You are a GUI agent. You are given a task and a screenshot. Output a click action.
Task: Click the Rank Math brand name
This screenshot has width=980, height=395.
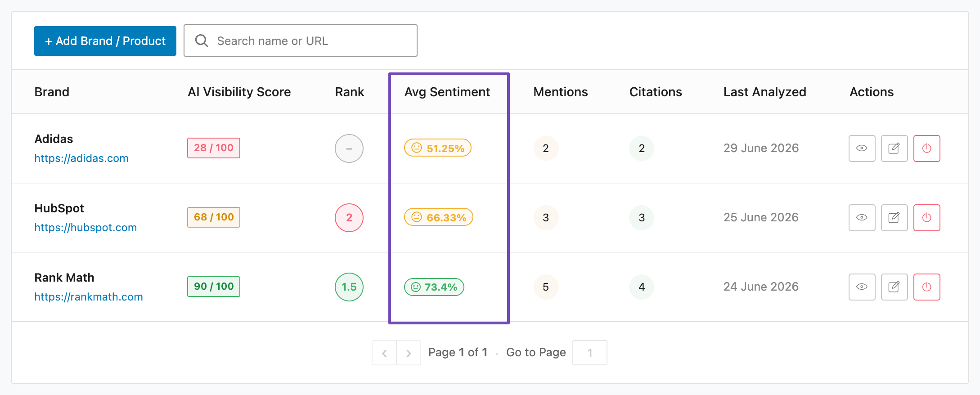tap(64, 278)
